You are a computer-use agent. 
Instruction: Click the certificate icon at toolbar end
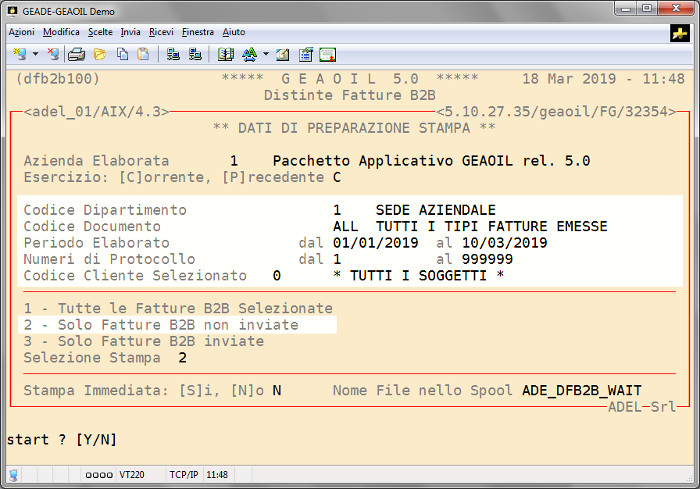[x=327, y=54]
